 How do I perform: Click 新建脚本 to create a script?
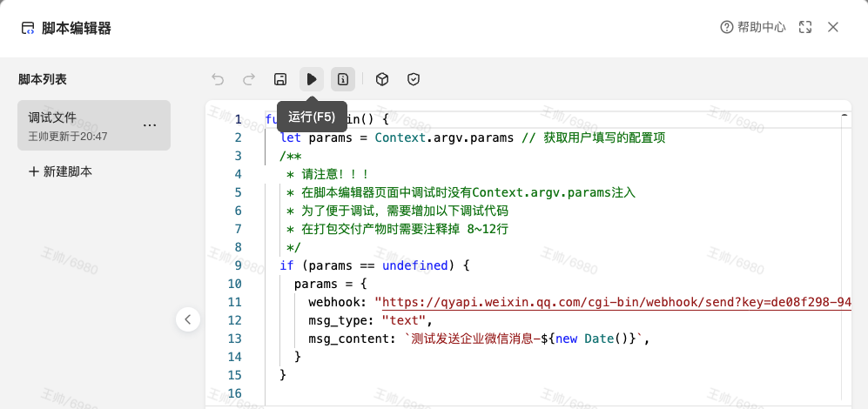click(x=60, y=171)
